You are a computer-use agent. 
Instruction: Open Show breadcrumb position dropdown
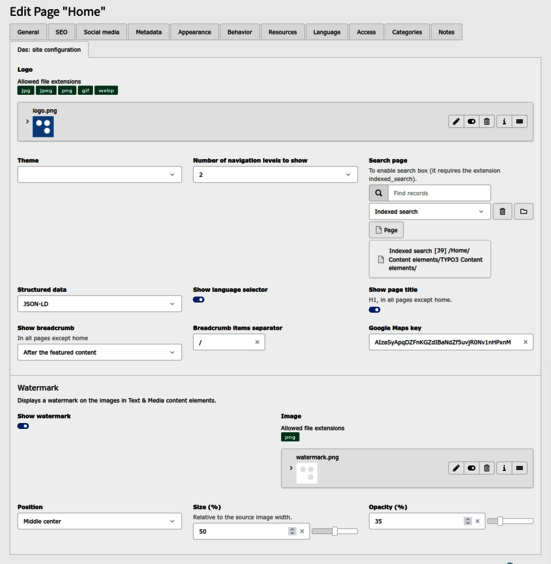pyautogui.click(x=100, y=352)
